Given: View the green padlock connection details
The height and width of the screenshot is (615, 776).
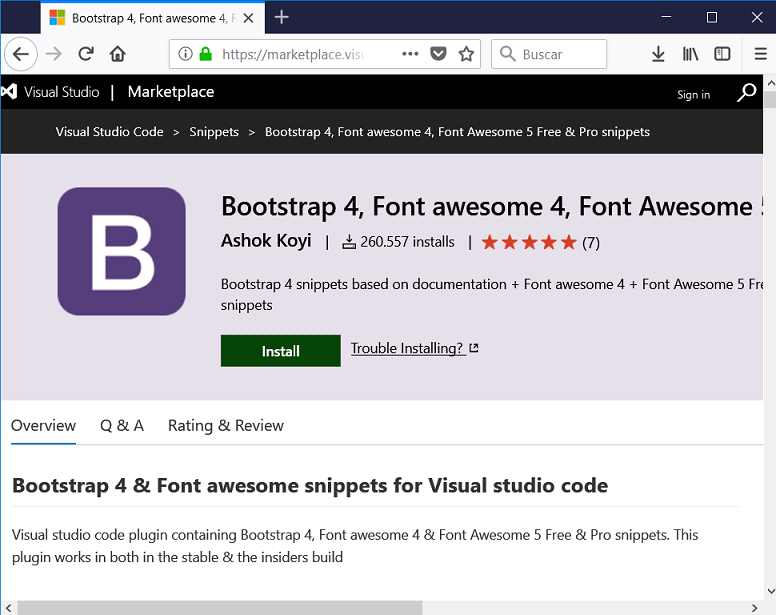Looking at the screenshot, I should 205,53.
